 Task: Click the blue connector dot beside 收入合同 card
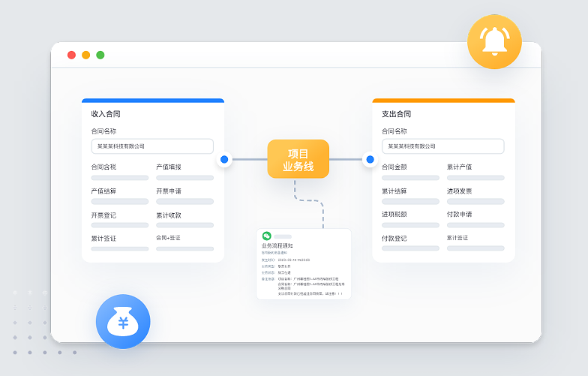(224, 159)
